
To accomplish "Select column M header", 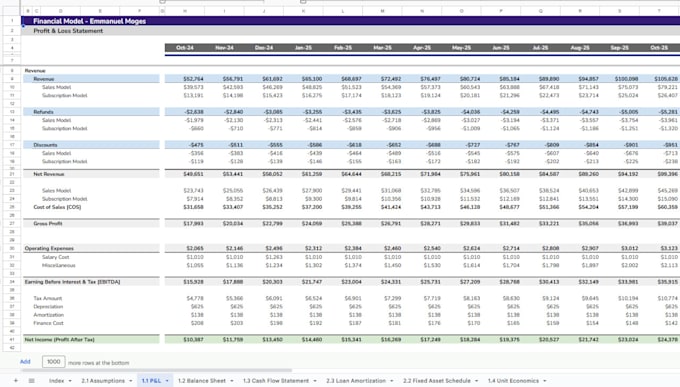I will pyautogui.click(x=382, y=11).
